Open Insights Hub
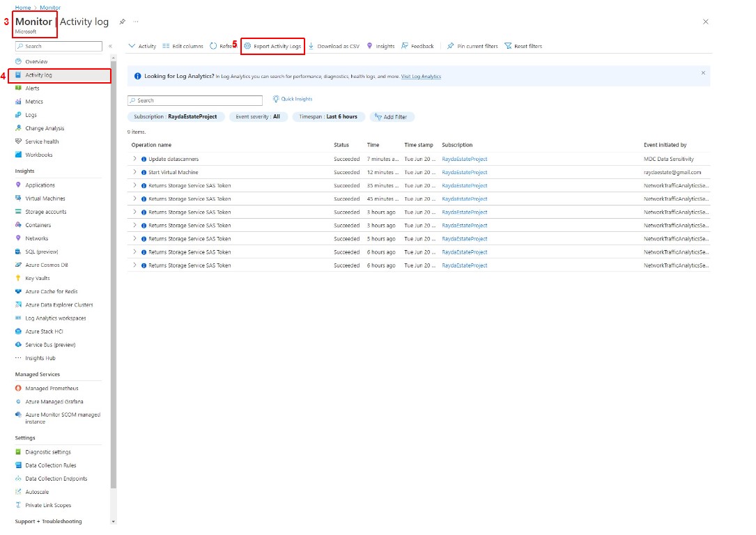 point(40,358)
